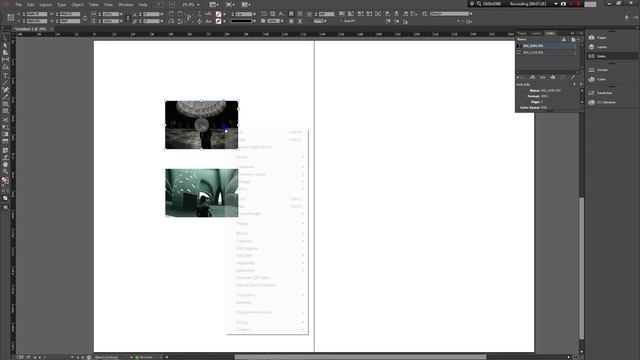This screenshot has width=640, height=360.
Task: Select the Direct Selection tool
Action: 5,46
